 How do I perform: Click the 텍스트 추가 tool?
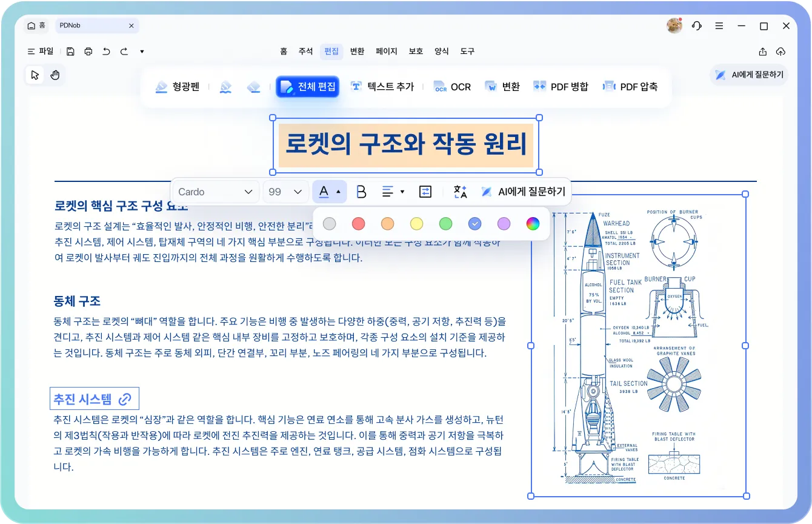click(382, 87)
